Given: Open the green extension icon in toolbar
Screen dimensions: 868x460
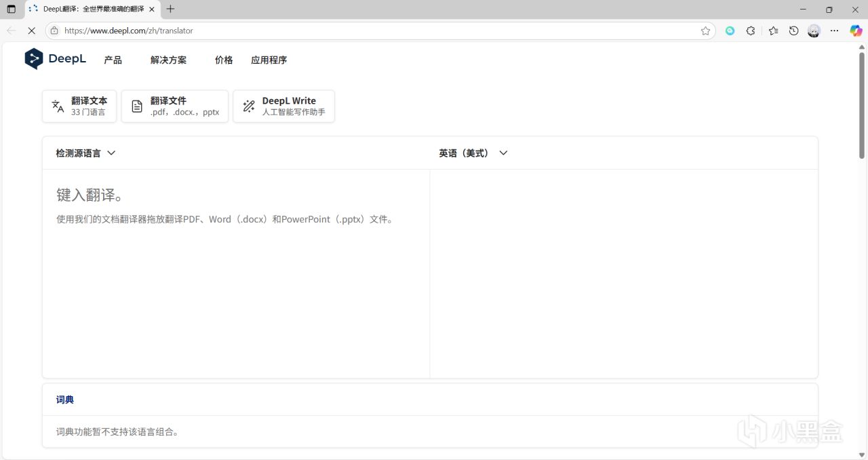Looking at the screenshot, I should pyautogui.click(x=730, y=31).
